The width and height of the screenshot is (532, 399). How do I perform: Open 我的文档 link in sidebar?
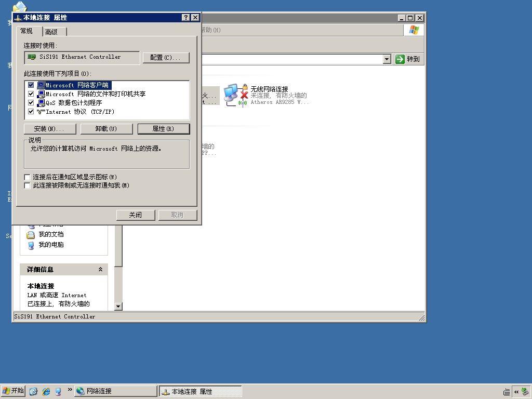tap(51, 234)
